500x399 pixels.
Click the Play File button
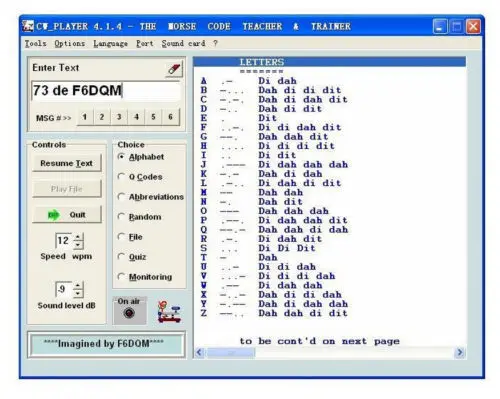coord(67,189)
